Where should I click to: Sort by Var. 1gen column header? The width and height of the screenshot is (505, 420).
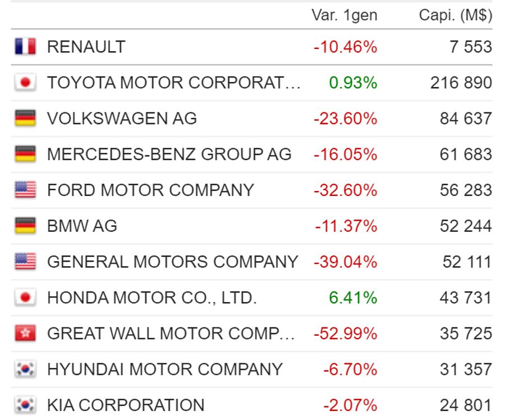(345, 15)
